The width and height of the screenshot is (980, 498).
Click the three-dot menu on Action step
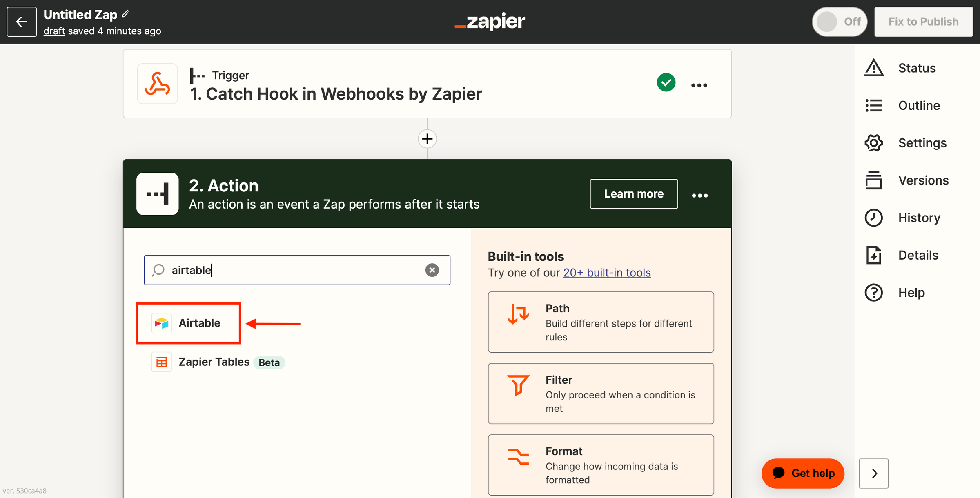click(x=699, y=194)
